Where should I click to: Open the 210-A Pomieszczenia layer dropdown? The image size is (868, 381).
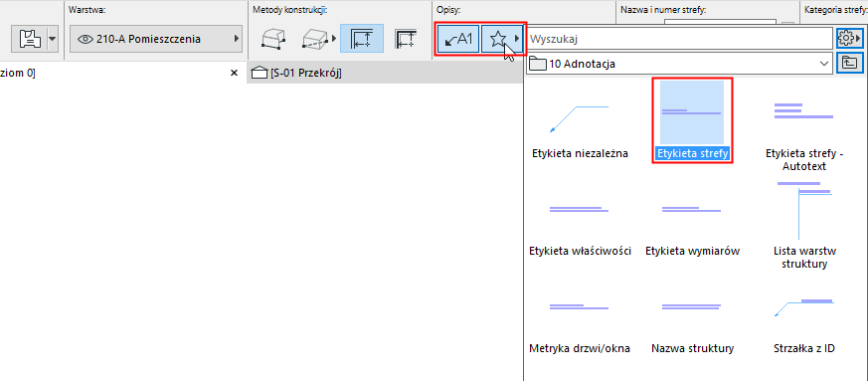(x=156, y=39)
